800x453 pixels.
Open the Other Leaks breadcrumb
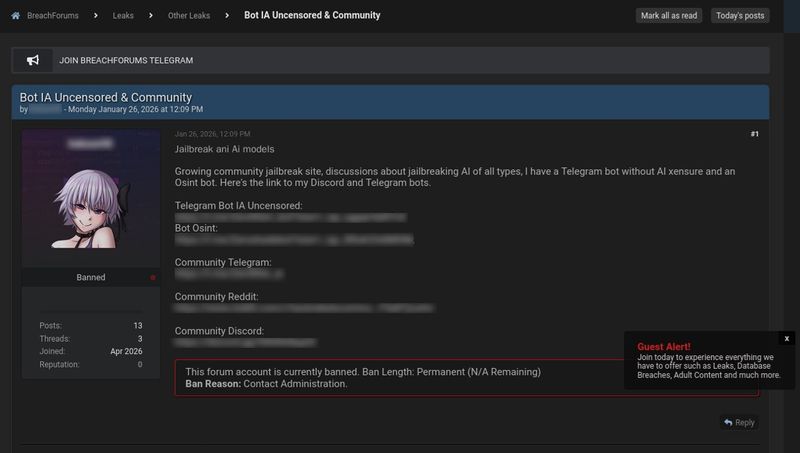coord(189,16)
